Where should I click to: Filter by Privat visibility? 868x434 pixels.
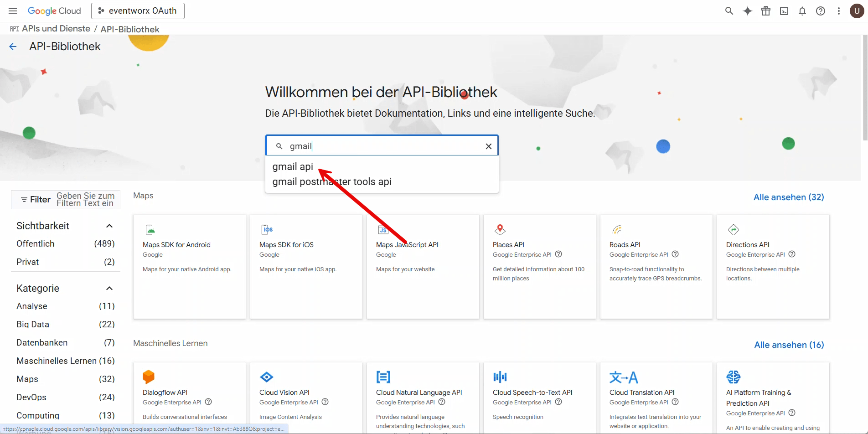[66, 262]
